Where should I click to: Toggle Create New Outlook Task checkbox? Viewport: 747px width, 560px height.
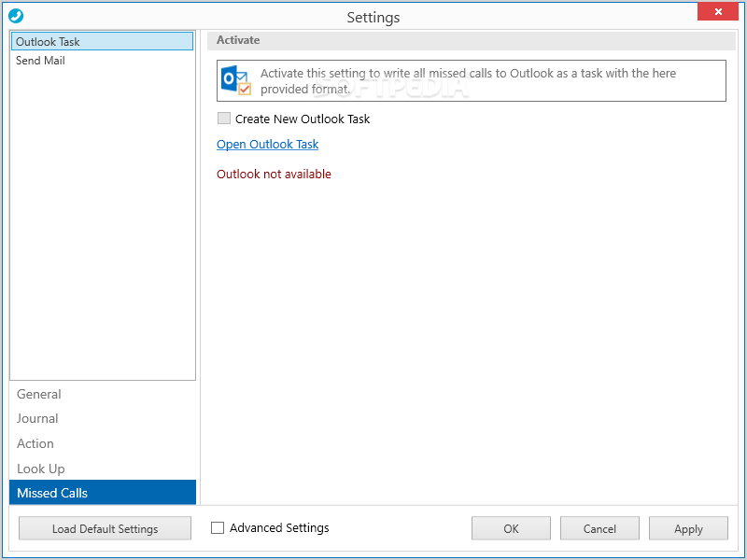(224, 119)
